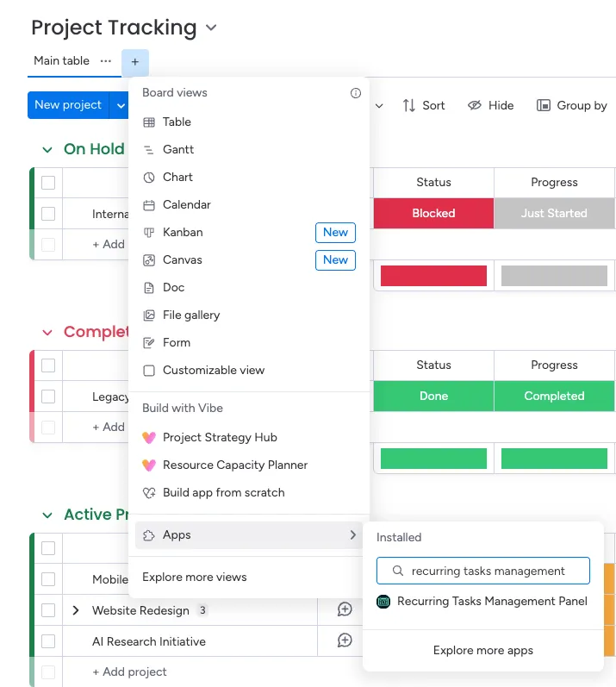The image size is (616, 687).
Task: Click Explore more apps
Action: click(483, 650)
